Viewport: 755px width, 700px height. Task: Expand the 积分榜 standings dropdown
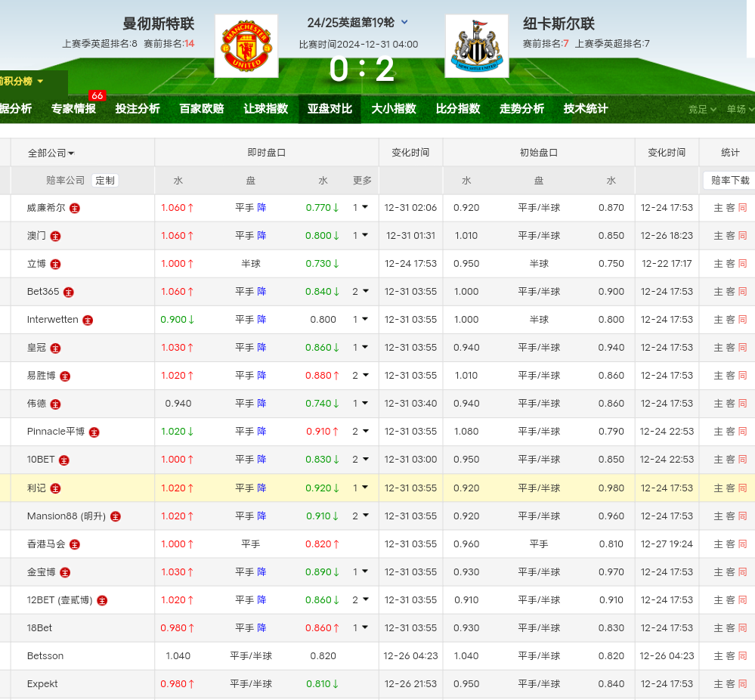[21, 81]
